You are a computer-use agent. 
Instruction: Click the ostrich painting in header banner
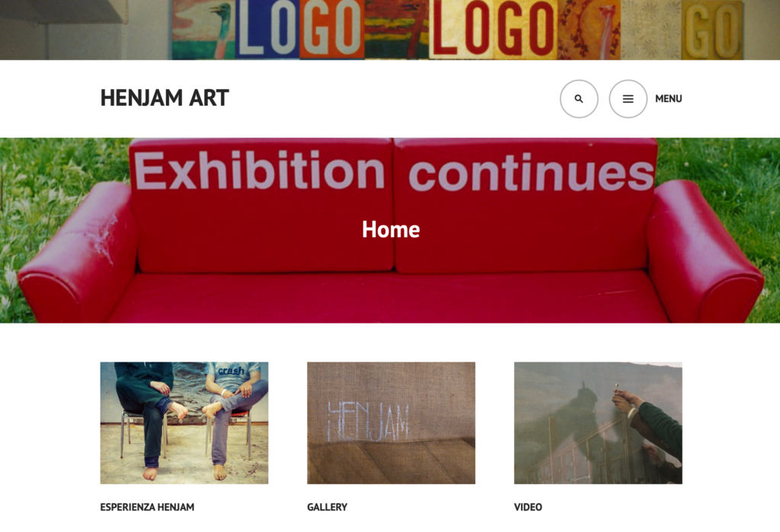[x=203, y=30]
